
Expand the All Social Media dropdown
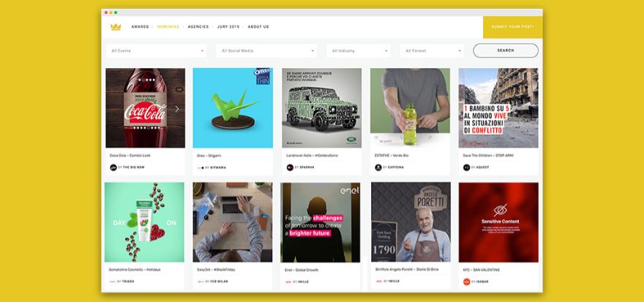tap(267, 51)
